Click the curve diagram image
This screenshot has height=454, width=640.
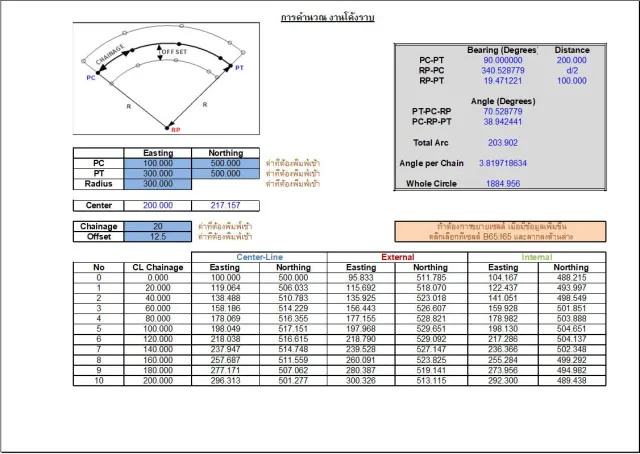[166, 78]
